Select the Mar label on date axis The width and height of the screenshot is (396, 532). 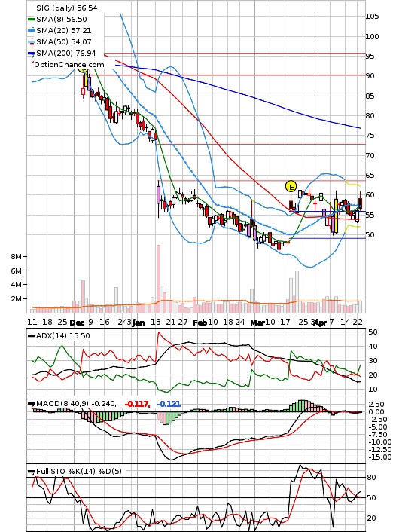click(257, 323)
